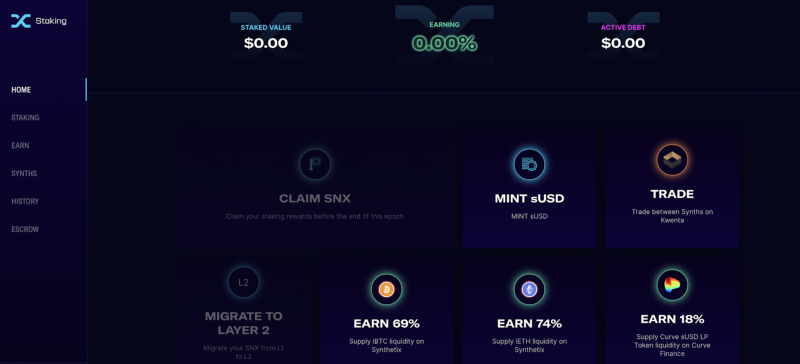The width and height of the screenshot is (800, 364).
Task: Click the Synthetix logo icon in sidebar
Action: [21, 21]
